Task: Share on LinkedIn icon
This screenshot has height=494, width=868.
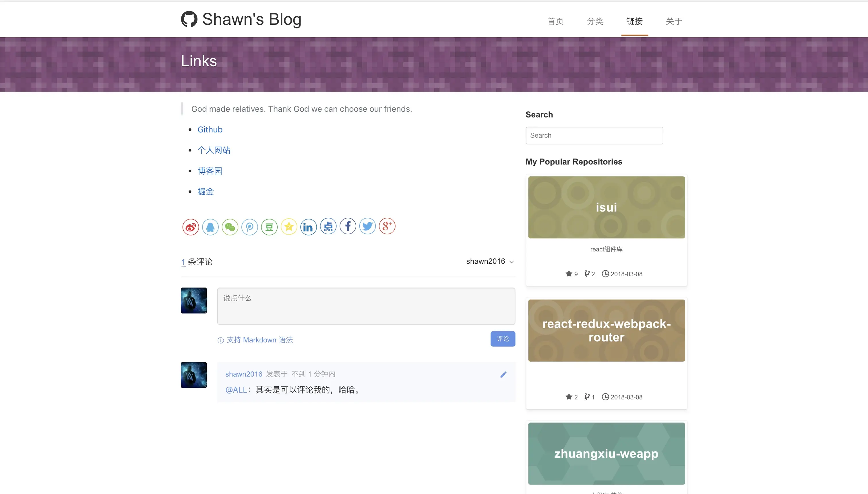Action: (x=308, y=227)
